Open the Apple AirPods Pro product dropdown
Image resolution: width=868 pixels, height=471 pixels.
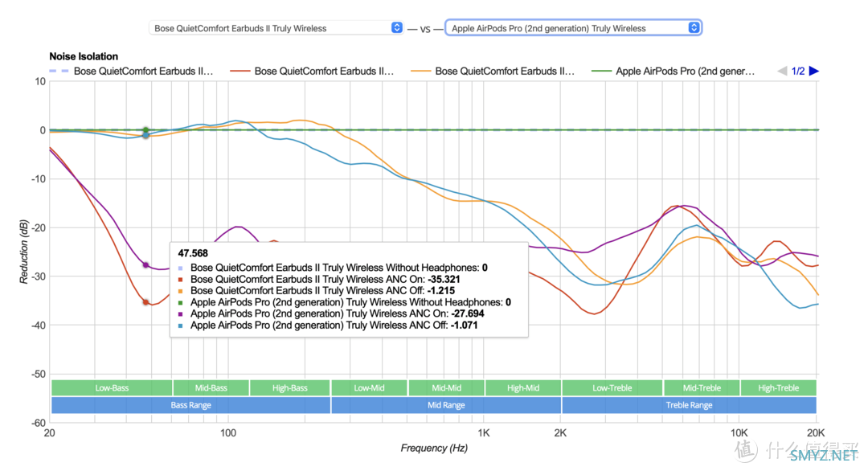click(574, 27)
